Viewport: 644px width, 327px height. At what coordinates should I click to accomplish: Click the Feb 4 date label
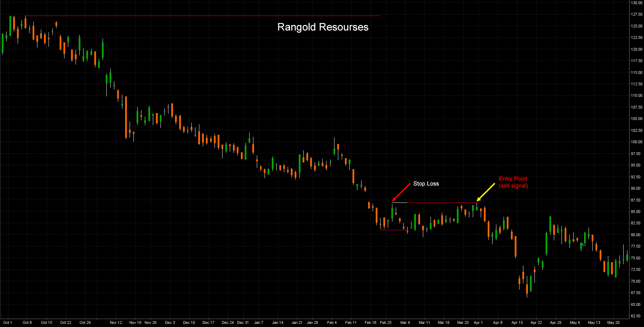(x=332, y=322)
